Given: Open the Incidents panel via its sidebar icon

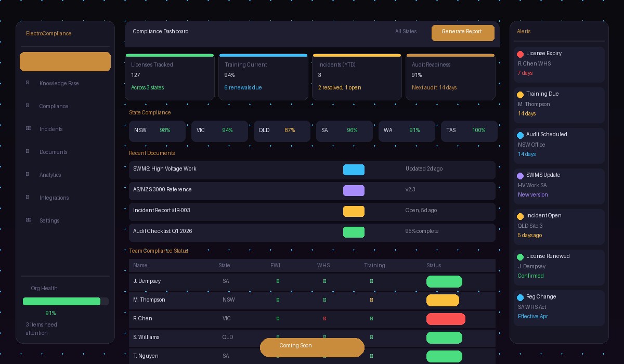Looking at the screenshot, I should 29,129.
